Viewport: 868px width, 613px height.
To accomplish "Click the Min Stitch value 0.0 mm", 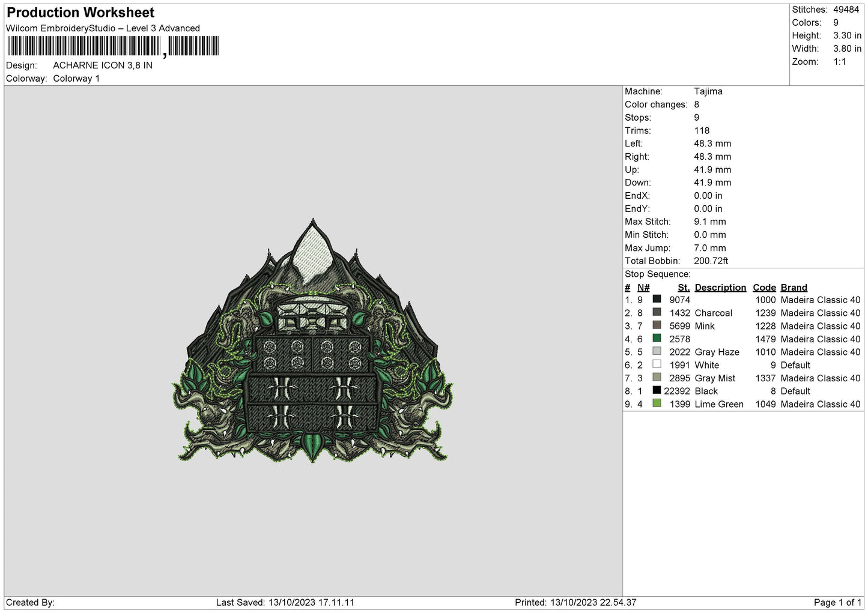I will (710, 235).
